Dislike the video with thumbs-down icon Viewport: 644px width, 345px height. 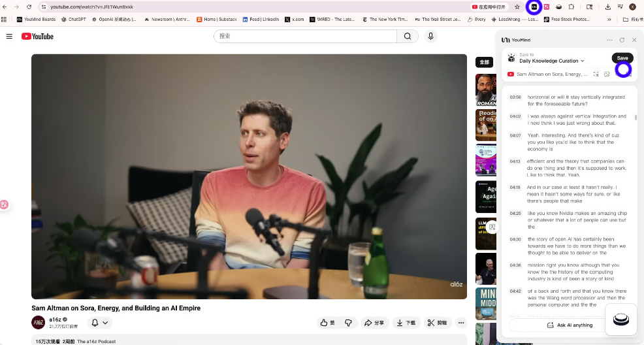coord(348,323)
